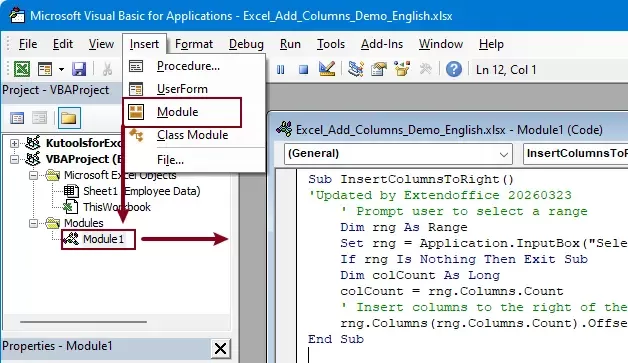Click the open Insert menu header

click(144, 44)
